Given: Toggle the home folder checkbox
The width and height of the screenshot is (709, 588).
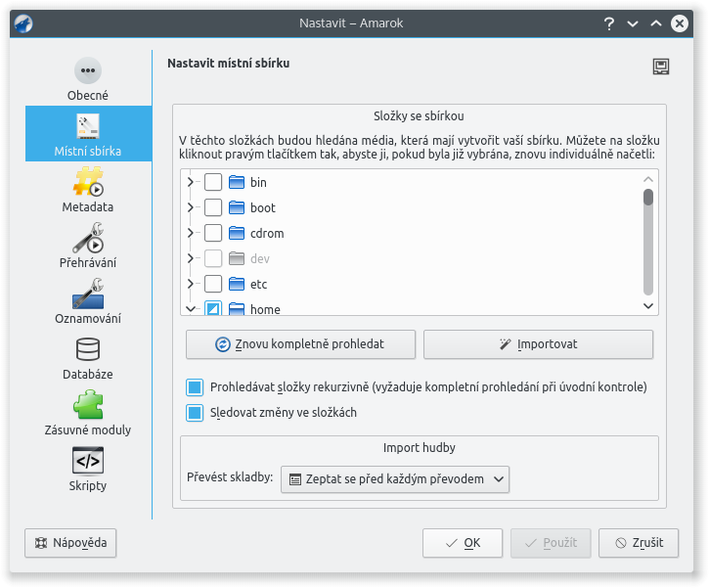Looking at the screenshot, I should pos(213,308).
